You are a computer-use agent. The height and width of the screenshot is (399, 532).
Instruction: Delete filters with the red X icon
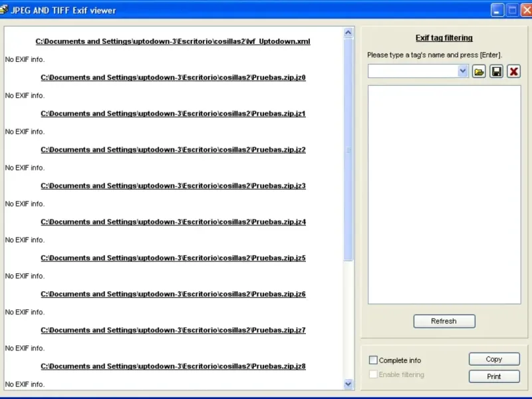pyautogui.click(x=513, y=72)
